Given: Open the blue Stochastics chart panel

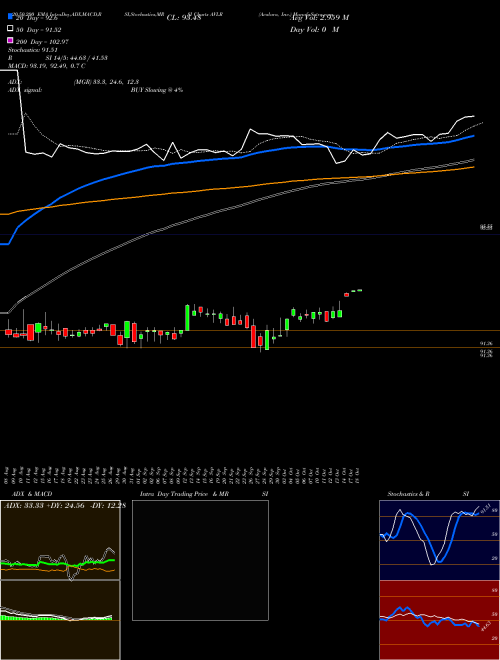Looking at the screenshot, I should point(439,540).
